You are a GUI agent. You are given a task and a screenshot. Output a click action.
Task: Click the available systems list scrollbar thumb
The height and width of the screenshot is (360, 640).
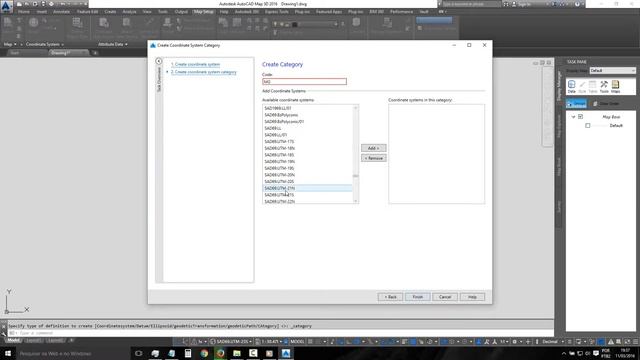click(x=356, y=176)
